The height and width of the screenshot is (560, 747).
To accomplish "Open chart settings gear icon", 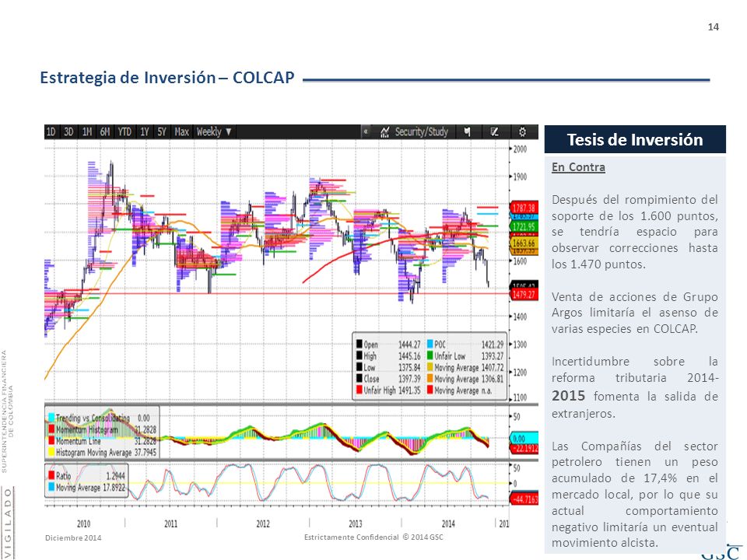I will tap(522, 132).
